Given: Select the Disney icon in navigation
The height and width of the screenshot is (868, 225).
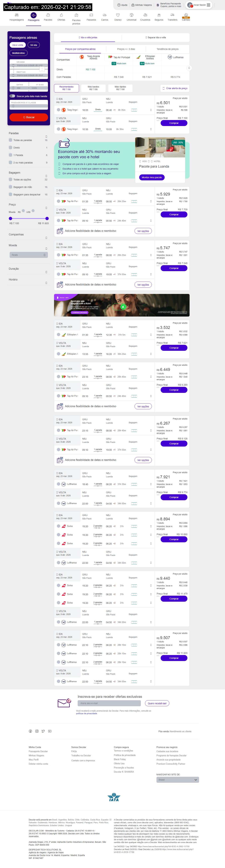Looking at the screenshot, I should click(x=118, y=15).
